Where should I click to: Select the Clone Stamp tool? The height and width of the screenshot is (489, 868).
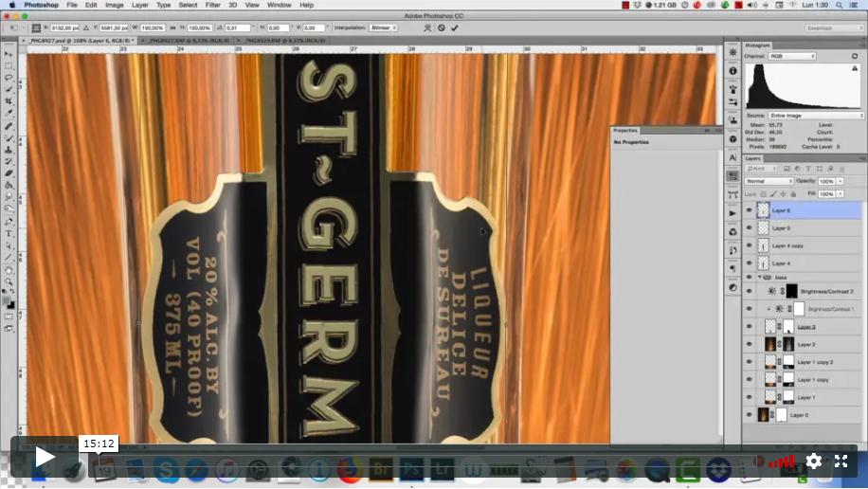[9, 150]
